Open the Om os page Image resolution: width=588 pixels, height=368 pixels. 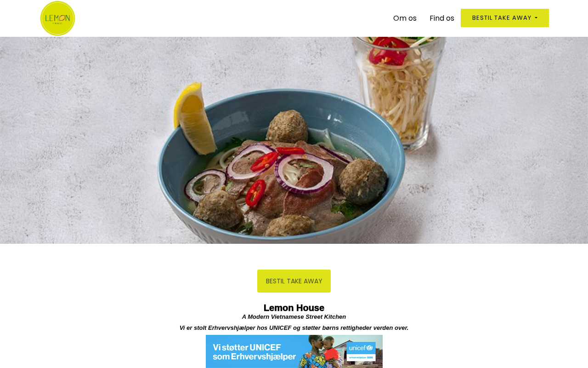click(x=405, y=18)
